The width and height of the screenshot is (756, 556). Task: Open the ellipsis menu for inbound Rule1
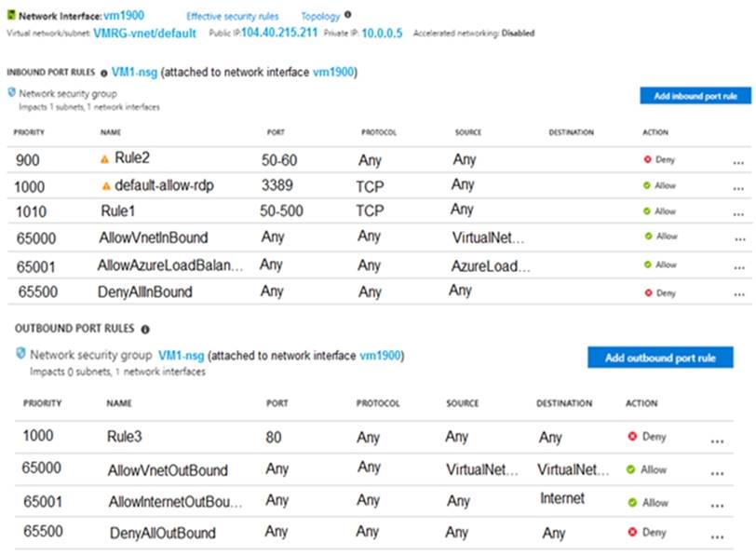pos(738,214)
